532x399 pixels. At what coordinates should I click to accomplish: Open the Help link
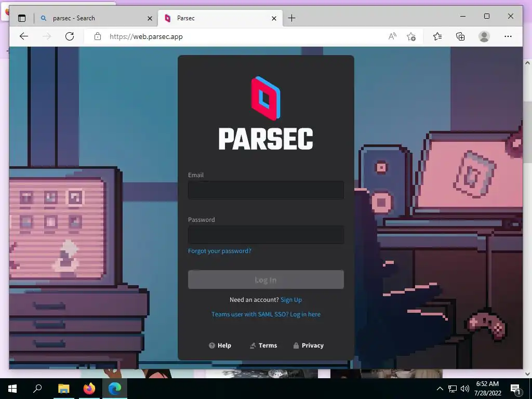[x=220, y=345]
